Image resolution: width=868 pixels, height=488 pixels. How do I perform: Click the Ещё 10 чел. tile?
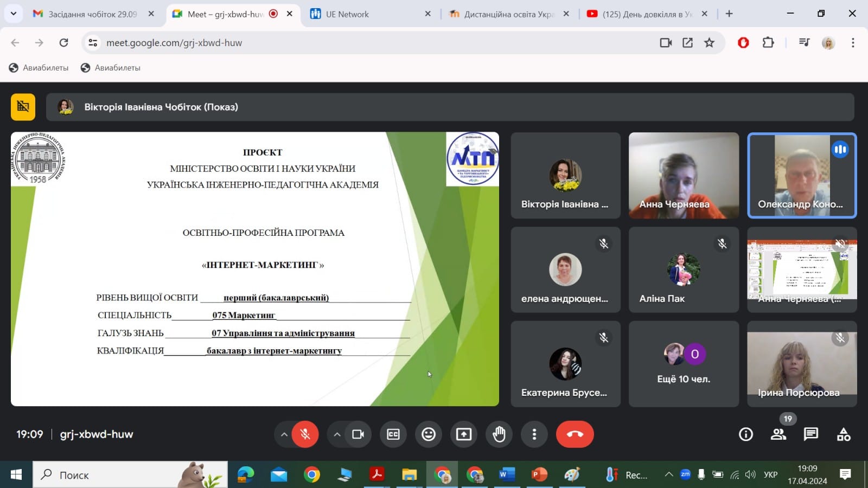[x=684, y=364]
